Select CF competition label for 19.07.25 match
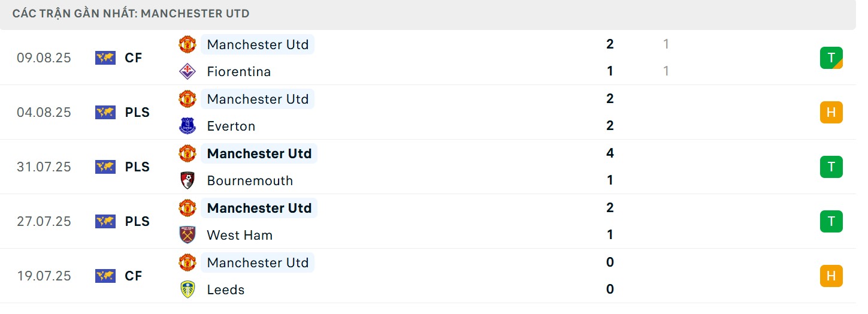This screenshot has height=314, width=868. 134,276
